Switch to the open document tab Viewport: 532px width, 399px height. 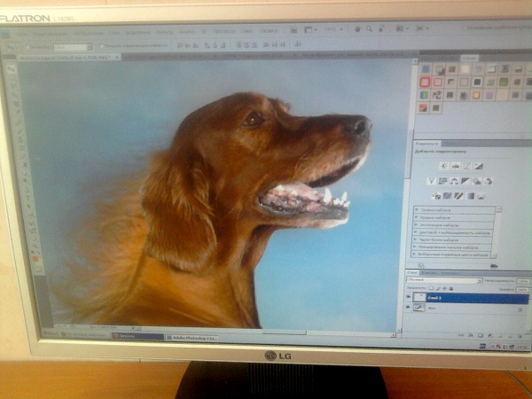tap(62, 57)
